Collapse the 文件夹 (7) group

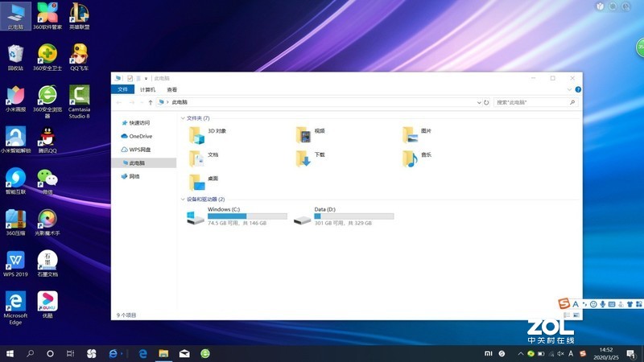click(183, 118)
